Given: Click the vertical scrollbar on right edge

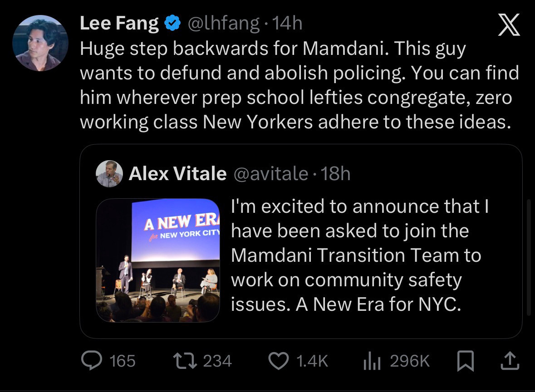Looking at the screenshot, I should (527, 257).
